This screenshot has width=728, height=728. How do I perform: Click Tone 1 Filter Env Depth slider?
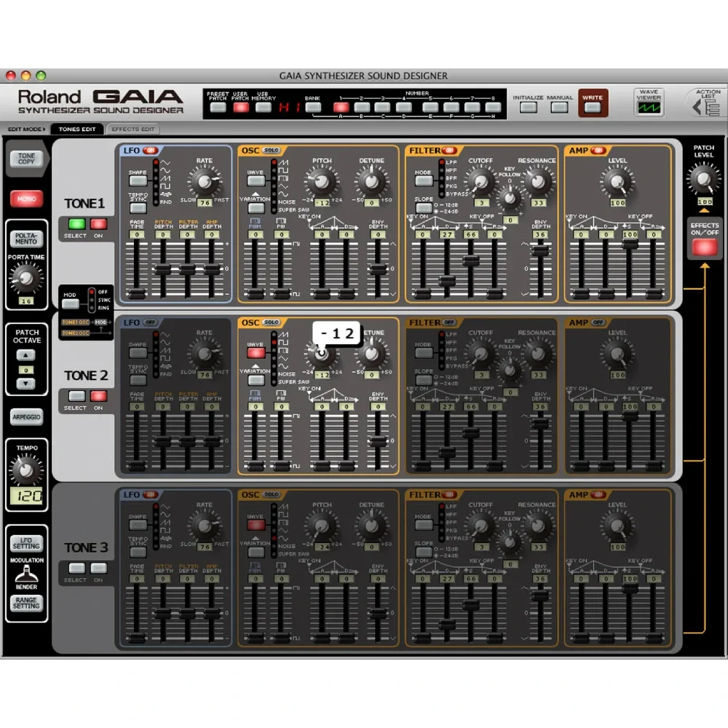click(539, 251)
